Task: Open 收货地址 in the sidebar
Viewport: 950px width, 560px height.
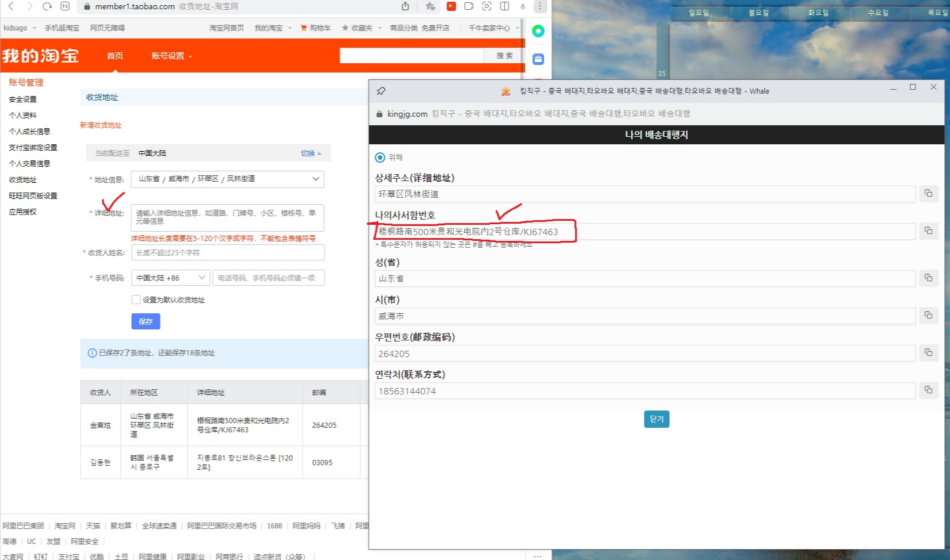Action: [22, 180]
